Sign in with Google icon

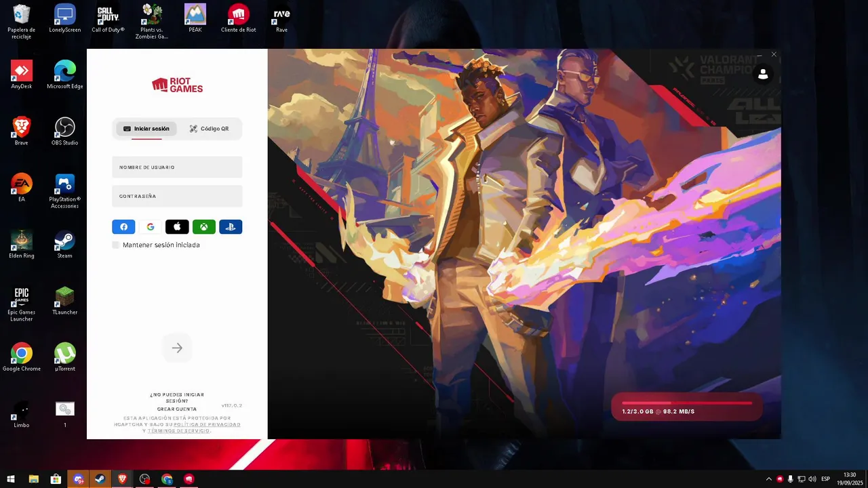(151, 227)
